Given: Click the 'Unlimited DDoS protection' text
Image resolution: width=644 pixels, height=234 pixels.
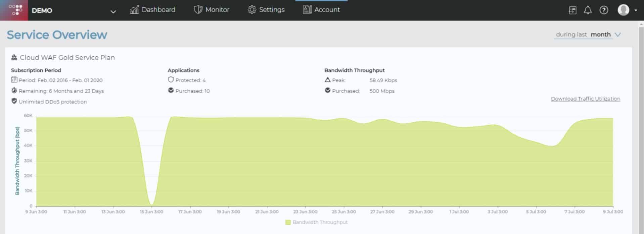Looking at the screenshot, I should (x=53, y=102).
